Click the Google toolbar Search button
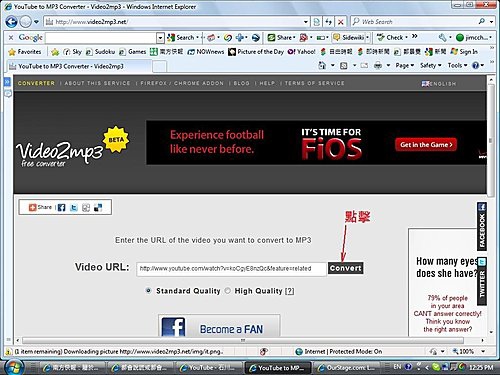This screenshot has width=500, height=375. [182, 37]
